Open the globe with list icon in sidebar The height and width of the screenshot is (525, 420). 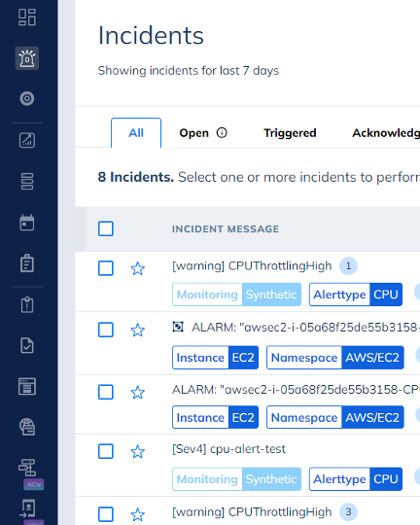point(27,427)
